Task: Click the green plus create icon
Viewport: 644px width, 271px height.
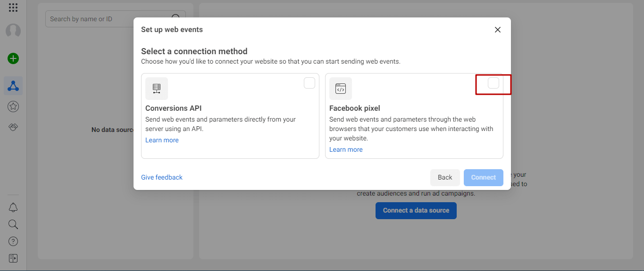Action: [13, 58]
